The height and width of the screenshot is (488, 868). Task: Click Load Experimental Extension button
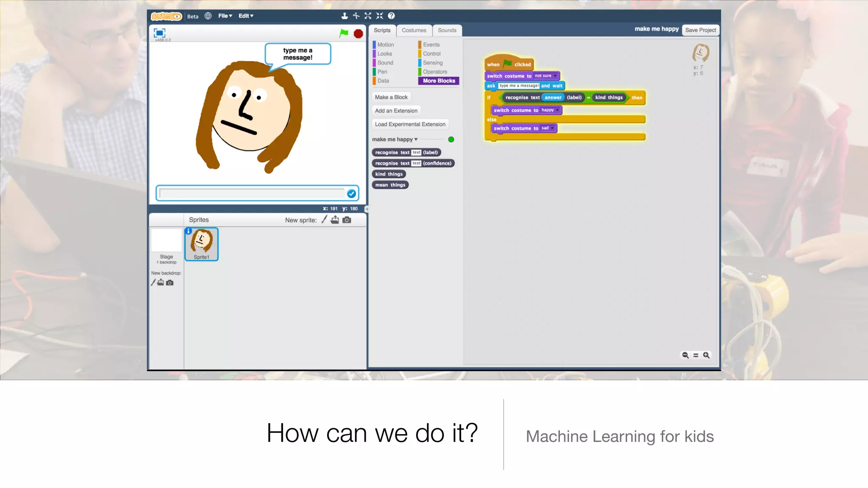coord(410,124)
